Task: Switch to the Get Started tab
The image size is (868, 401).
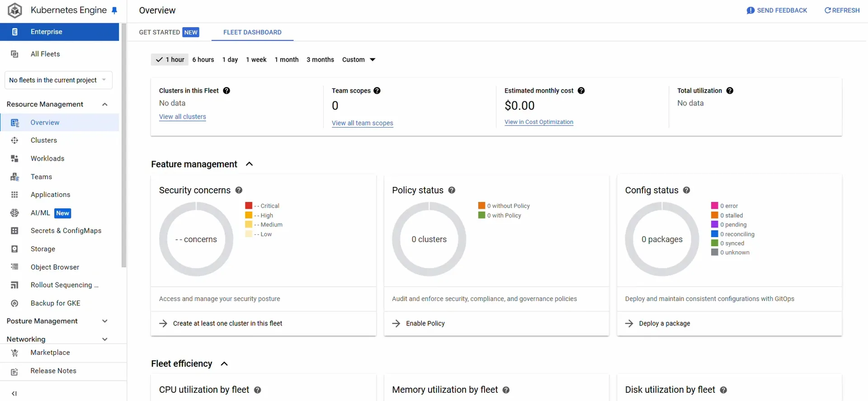Action: [x=169, y=32]
